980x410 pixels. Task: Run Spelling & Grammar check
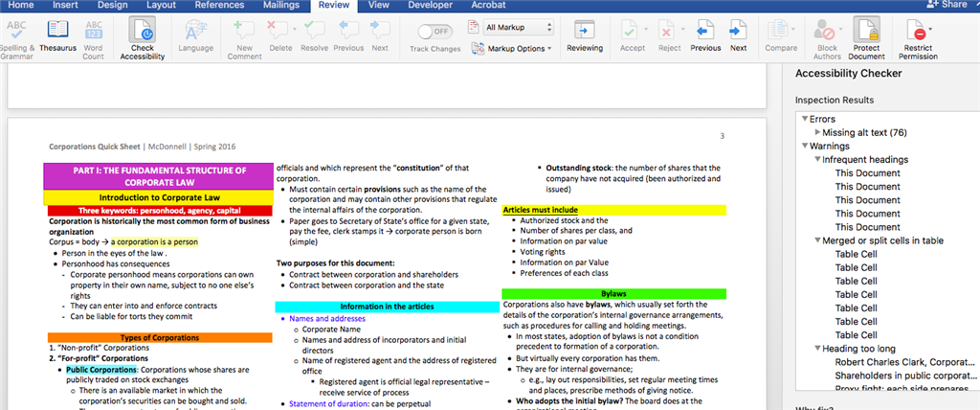(17, 39)
